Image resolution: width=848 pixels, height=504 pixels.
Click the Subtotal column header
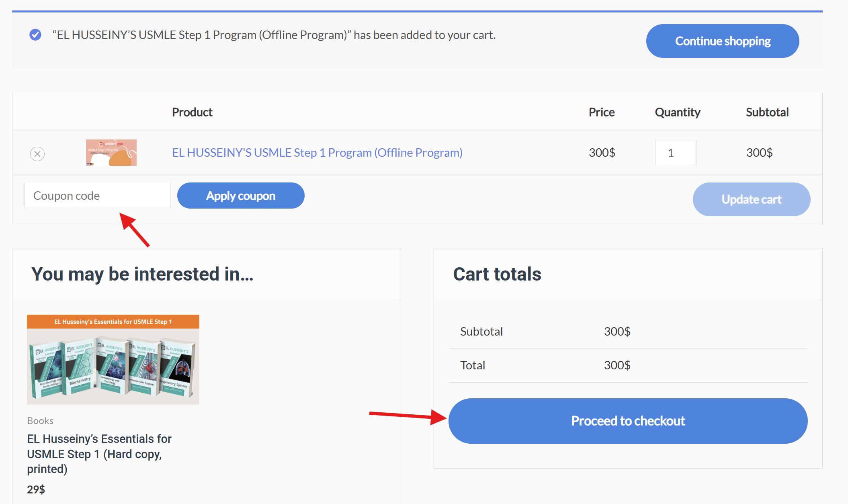click(x=767, y=112)
